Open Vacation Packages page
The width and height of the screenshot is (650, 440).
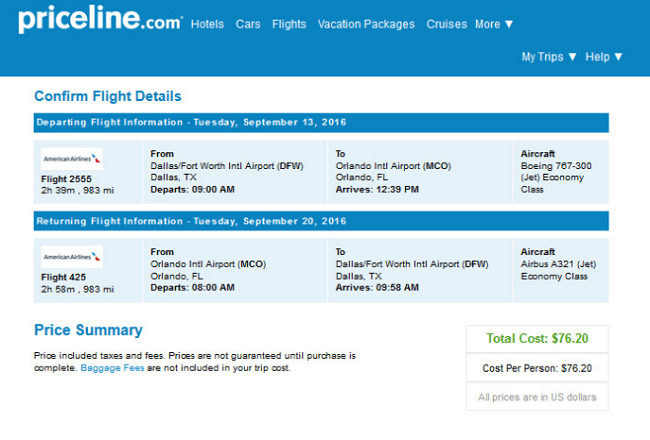366,24
